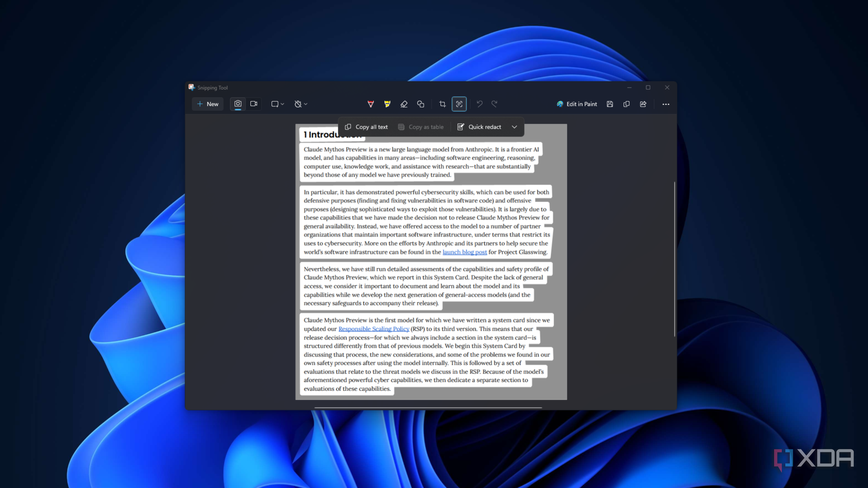Click Quick redact
The image size is (868, 488).
[x=479, y=127]
